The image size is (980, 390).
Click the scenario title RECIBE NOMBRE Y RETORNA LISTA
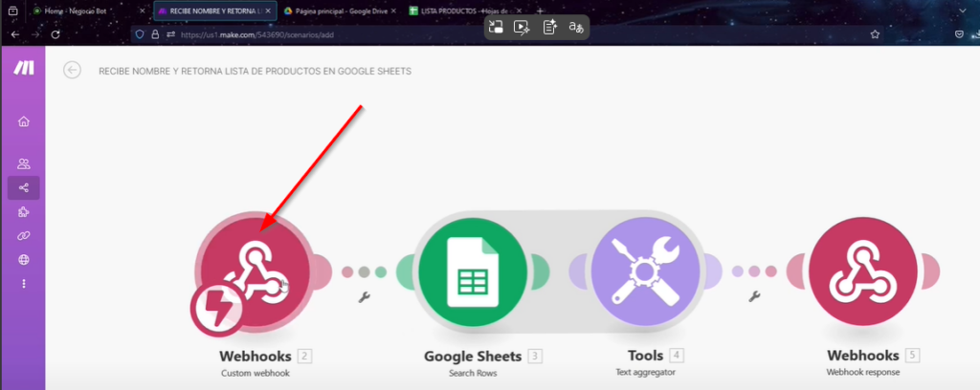[255, 71]
